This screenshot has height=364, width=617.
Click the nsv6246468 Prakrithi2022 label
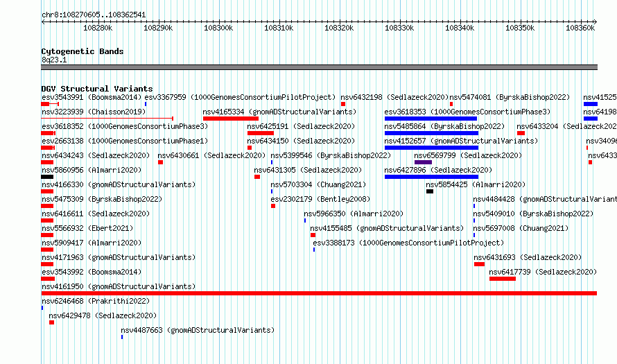pos(96,301)
